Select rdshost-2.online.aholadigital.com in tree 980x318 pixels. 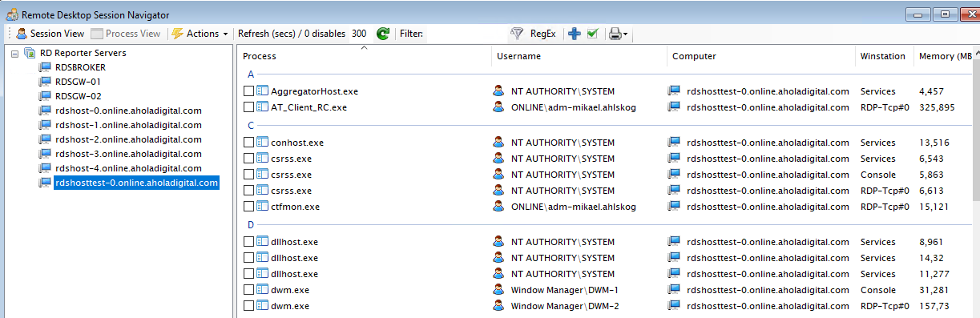[128, 139]
